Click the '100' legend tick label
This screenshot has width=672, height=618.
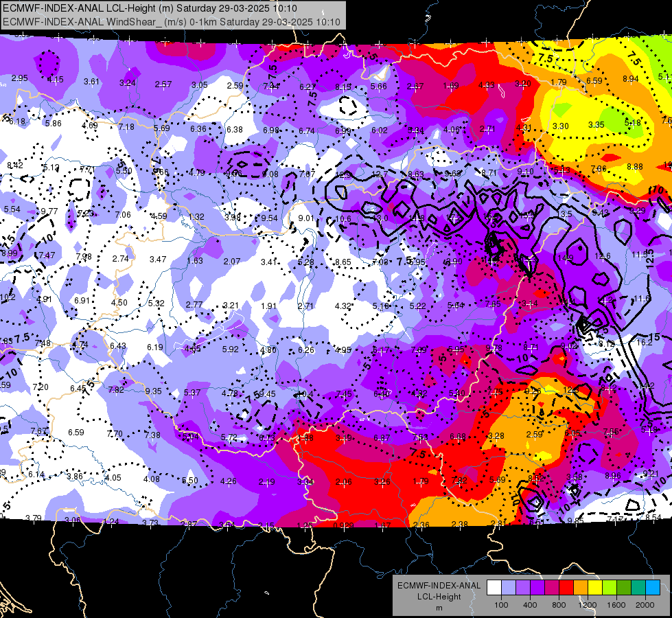pyautogui.click(x=501, y=605)
